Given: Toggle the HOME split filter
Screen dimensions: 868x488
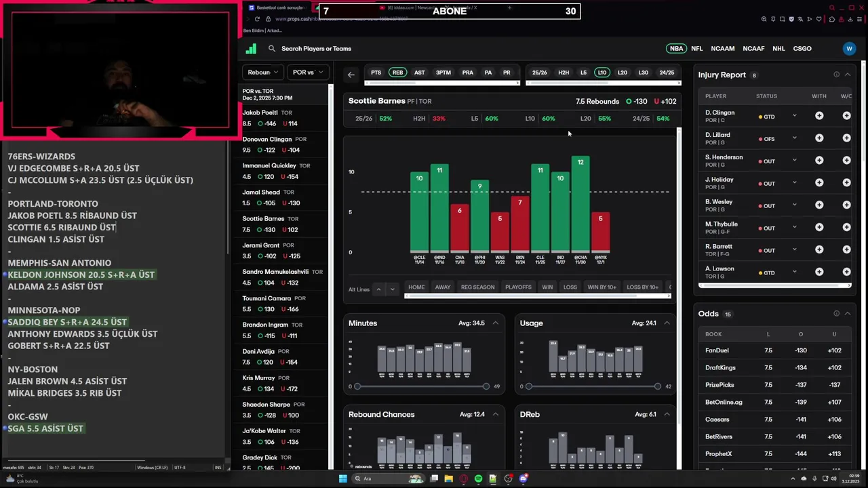Looking at the screenshot, I should tap(416, 287).
